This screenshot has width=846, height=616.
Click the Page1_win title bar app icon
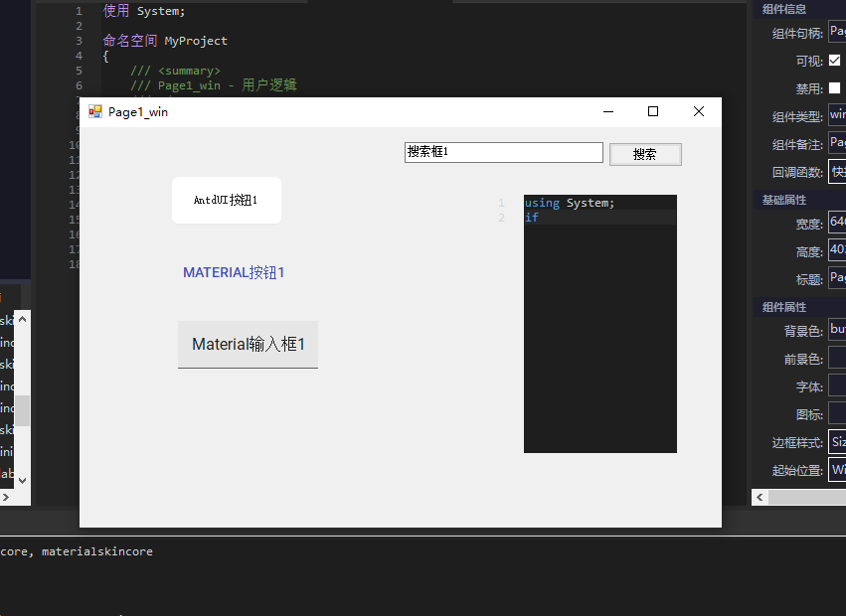point(95,111)
